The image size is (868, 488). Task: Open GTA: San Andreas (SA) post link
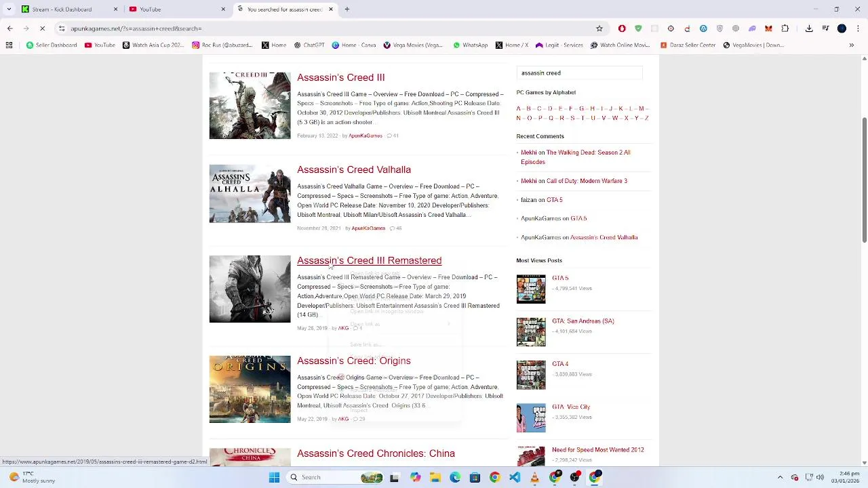point(583,321)
